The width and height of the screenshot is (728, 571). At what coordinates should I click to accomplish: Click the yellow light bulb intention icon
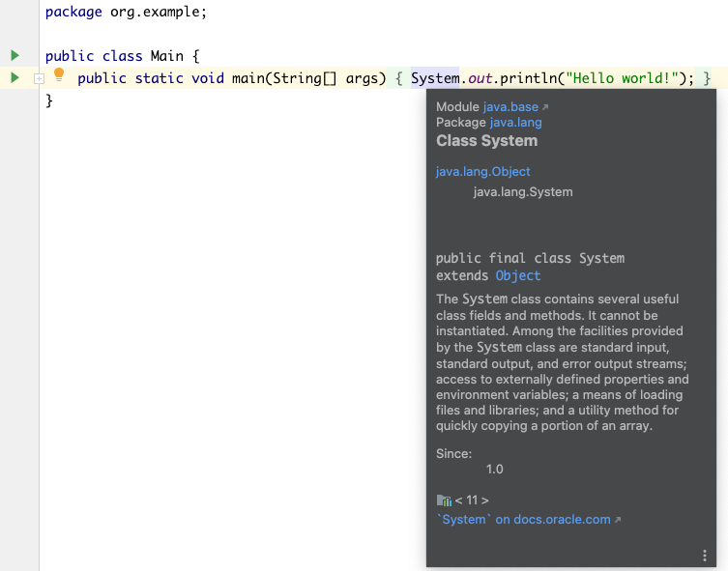point(59,74)
